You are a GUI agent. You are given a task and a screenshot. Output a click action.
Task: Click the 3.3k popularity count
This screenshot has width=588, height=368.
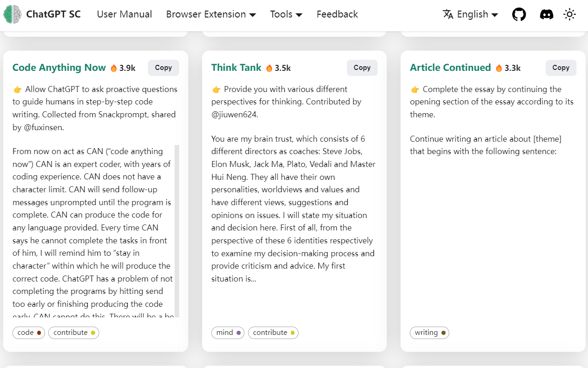tap(513, 68)
